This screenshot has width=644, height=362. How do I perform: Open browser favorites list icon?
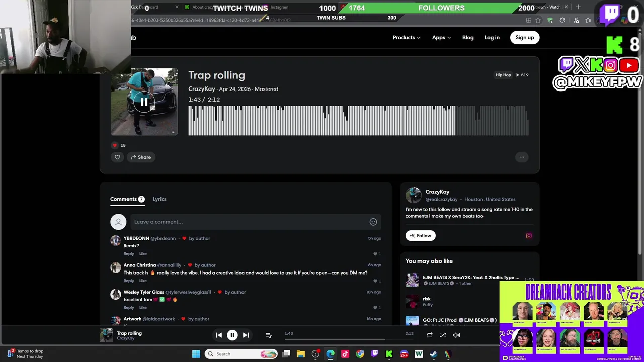click(588, 20)
